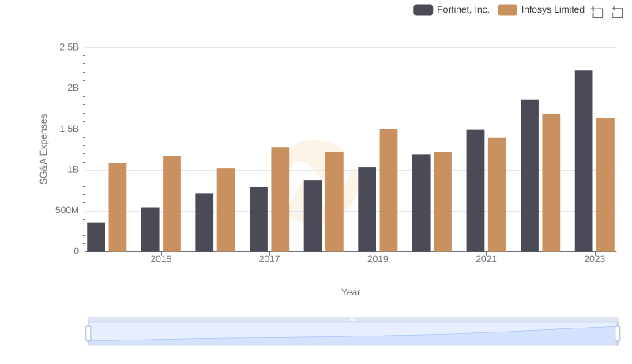This screenshot has height=364, width=632.
Task: Click the 2.5B y-axis label
Action: tap(70, 47)
